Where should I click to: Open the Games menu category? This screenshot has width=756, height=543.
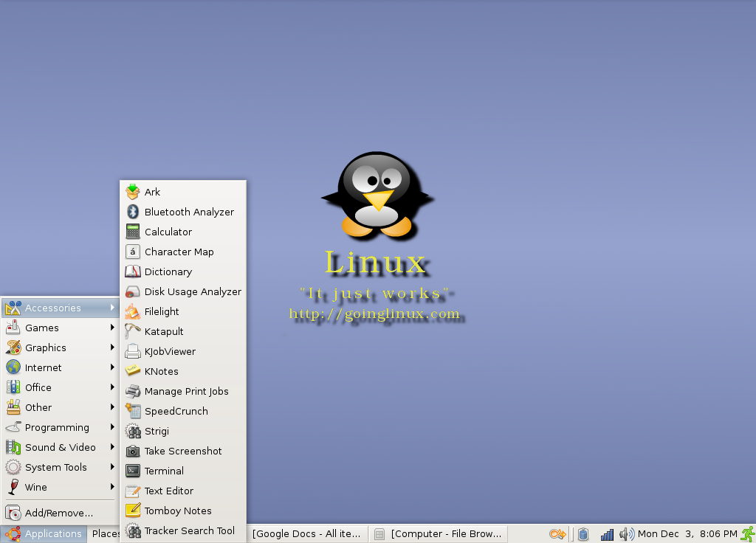click(x=61, y=328)
